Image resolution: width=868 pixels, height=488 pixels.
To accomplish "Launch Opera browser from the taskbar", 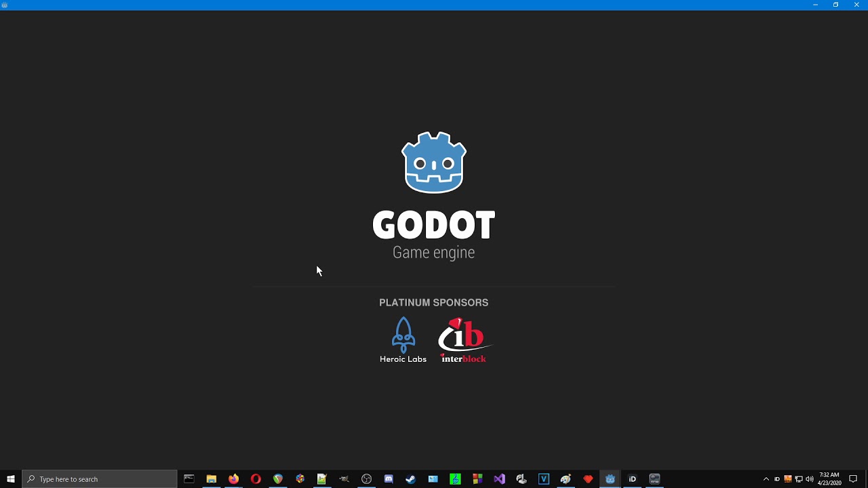I will (256, 479).
